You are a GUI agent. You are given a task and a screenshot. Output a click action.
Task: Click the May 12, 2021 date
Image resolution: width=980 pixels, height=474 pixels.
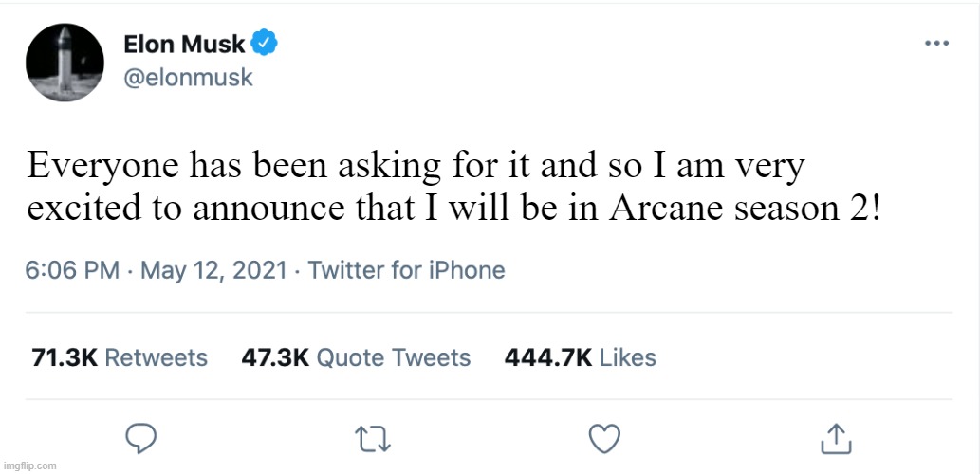(213, 270)
